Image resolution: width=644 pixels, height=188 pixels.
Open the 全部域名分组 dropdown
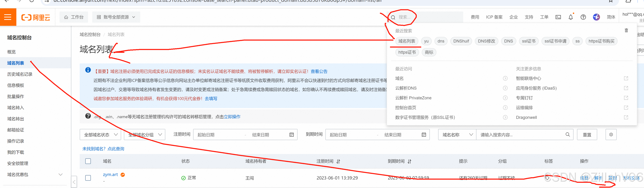pyautogui.click(x=144, y=135)
